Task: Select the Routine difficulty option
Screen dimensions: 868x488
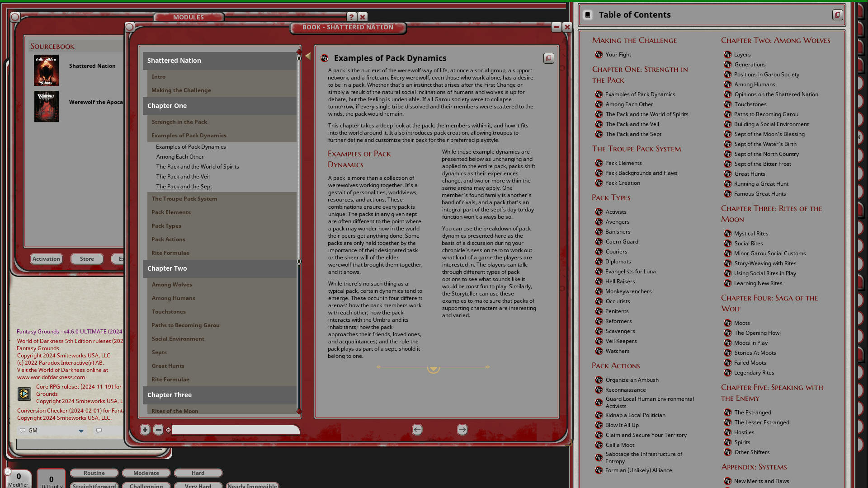Action: 94,473
